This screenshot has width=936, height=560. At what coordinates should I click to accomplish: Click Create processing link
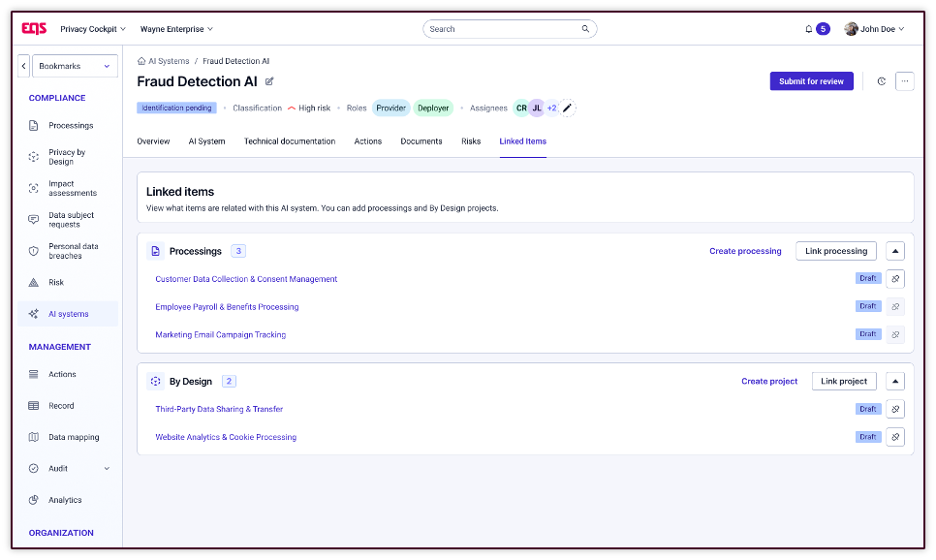745,251
